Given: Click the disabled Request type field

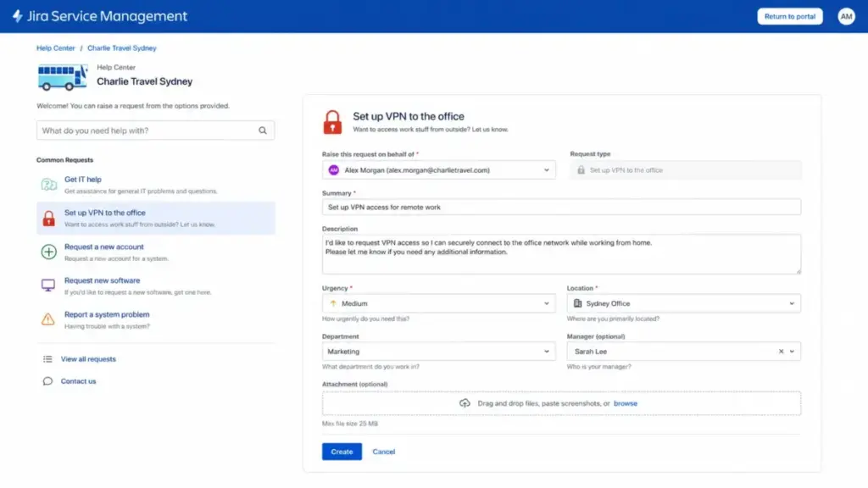Looking at the screenshot, I should click(x=686, y=170).
